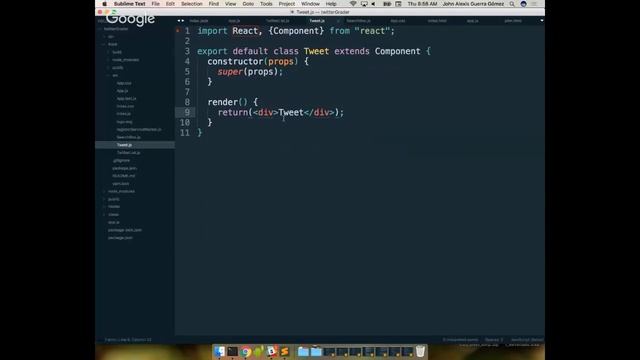Open TwitterList.js in the sidebar
Image resolution: width=640 pixels, height=360 pixels.
pos(128,153)
